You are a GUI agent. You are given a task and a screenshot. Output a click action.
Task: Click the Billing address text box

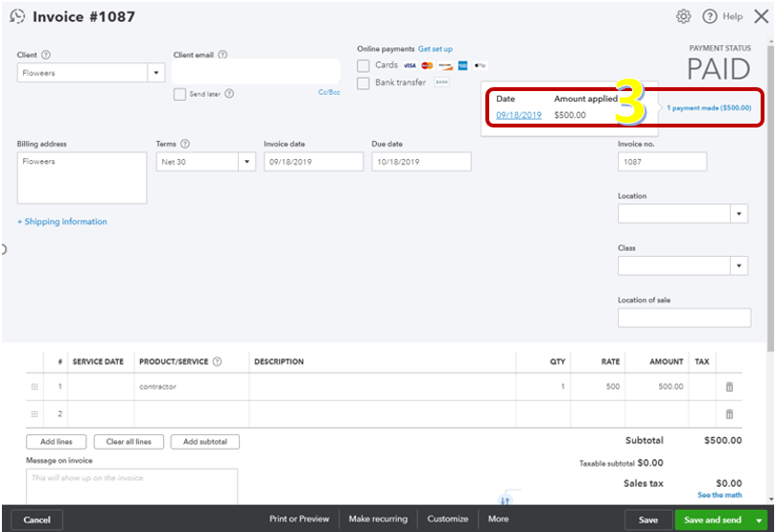(82, 178)
